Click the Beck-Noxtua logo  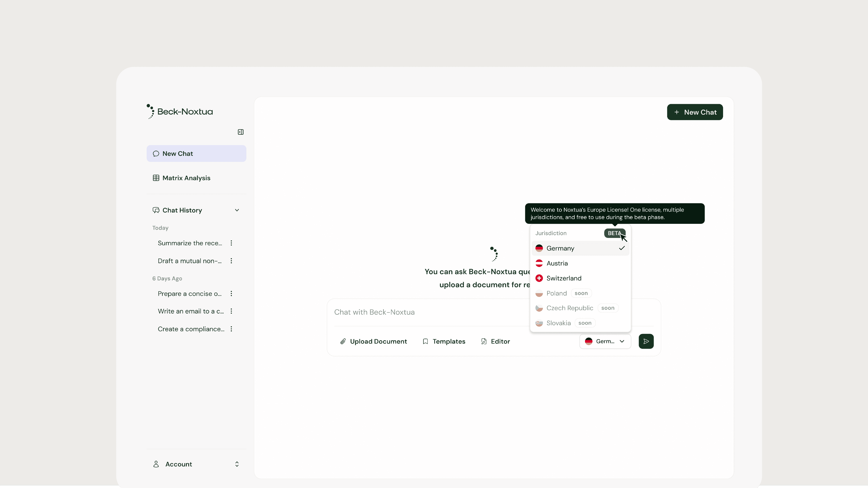coord(180,111)
